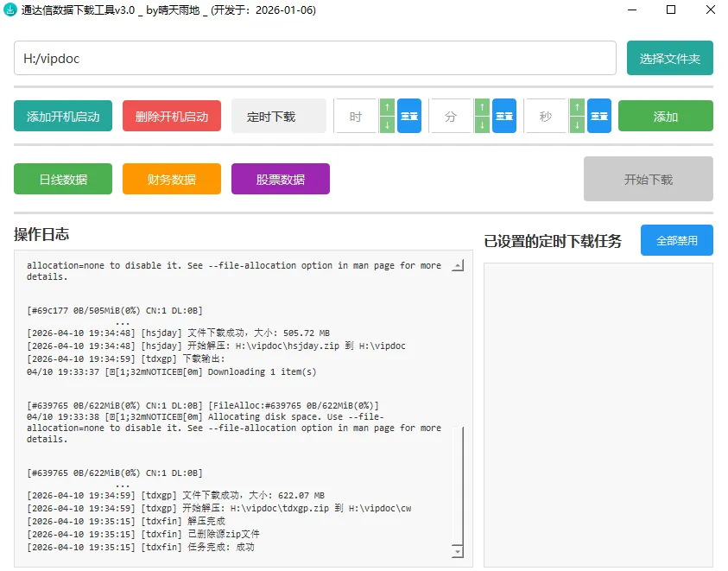This screenshot has width=728, height=571.
Task: Click log line '04/10 19:33:37 ... Downloading 1 item(s)'
Action: coord(172,372)
